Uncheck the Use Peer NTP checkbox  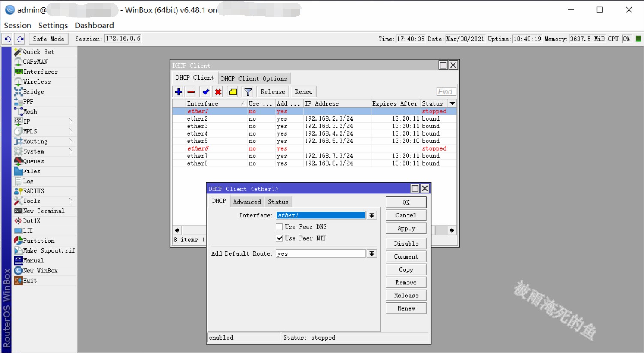tap(279, 238)
